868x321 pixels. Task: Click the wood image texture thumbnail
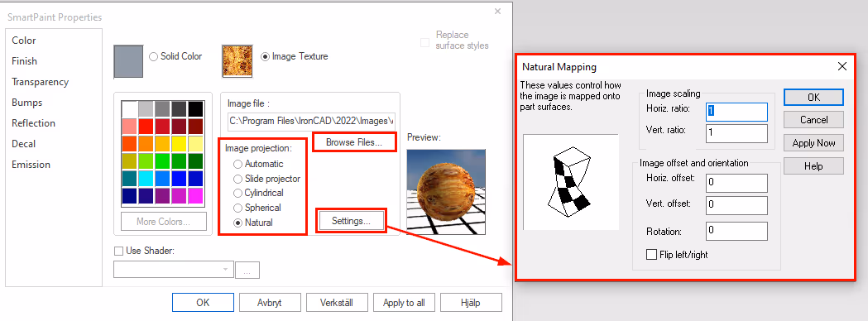[237, 61]
